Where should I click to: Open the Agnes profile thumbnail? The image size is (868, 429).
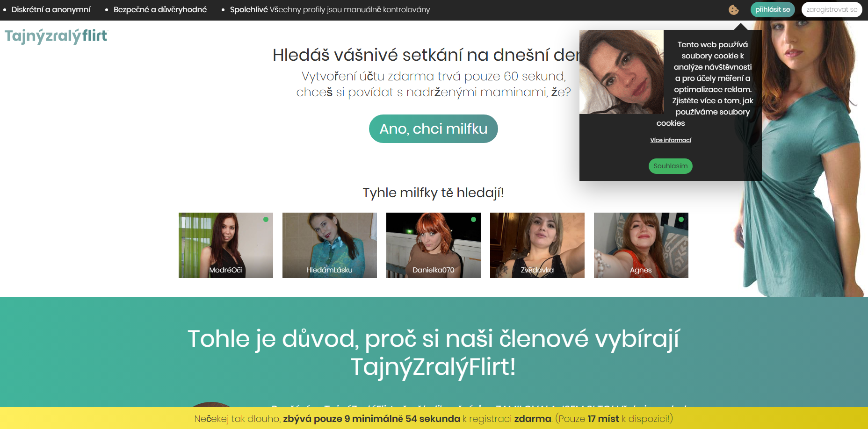point(641,245)
